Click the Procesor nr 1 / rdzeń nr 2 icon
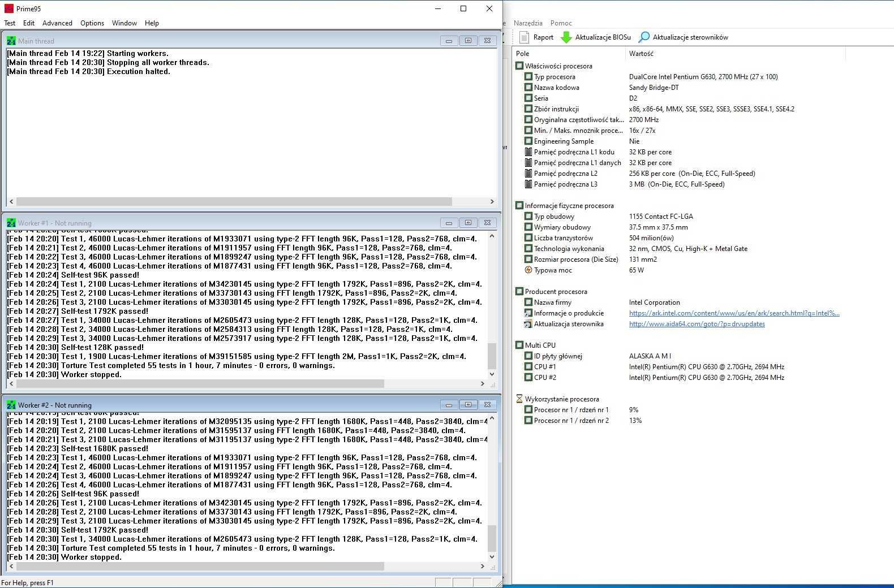This screenshot has width=894, height=588. click(528, 420)
